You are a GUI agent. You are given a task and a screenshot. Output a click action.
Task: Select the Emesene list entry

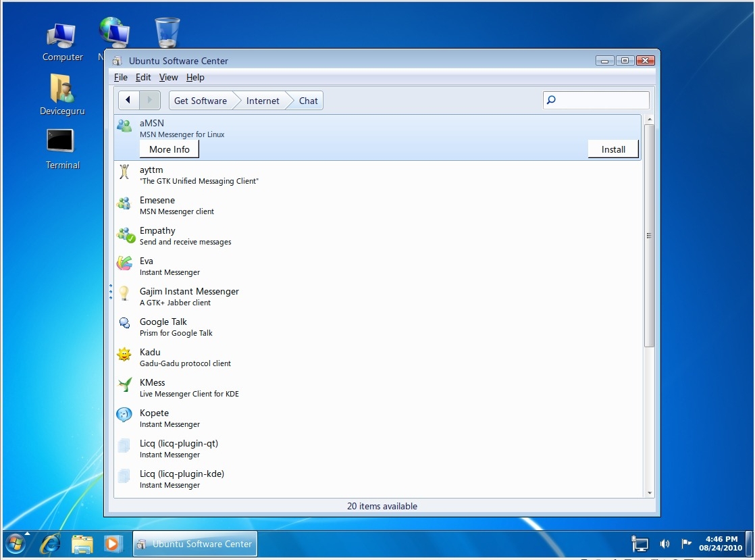[377, 205]
